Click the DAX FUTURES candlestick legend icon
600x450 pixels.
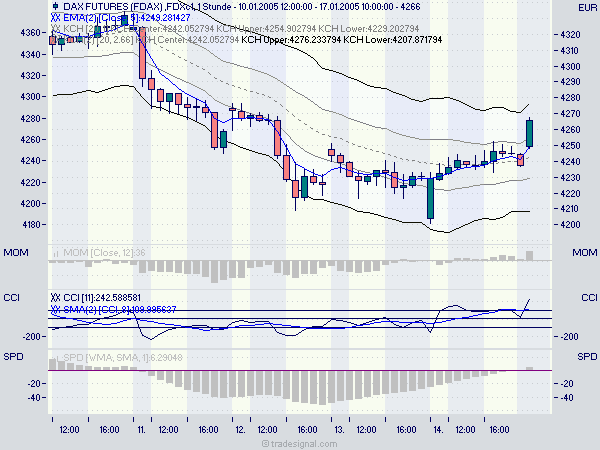coord(55,6)
